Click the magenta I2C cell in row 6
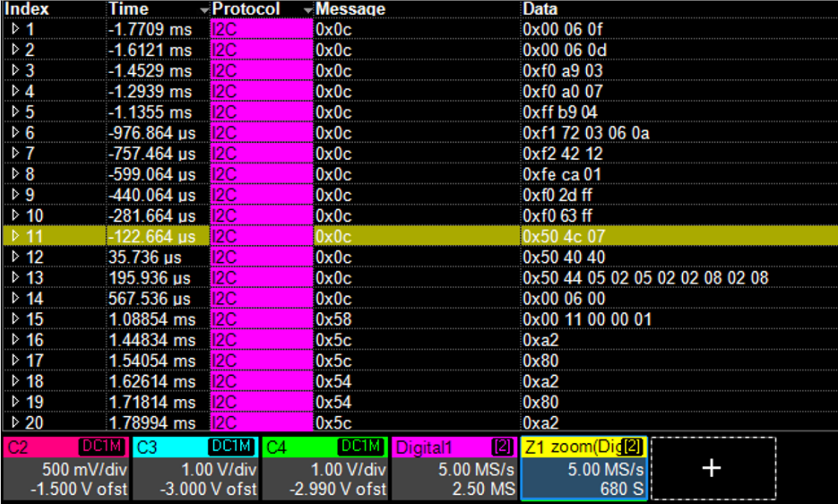This screenshot has width=838, height=504. click(261, 133)
